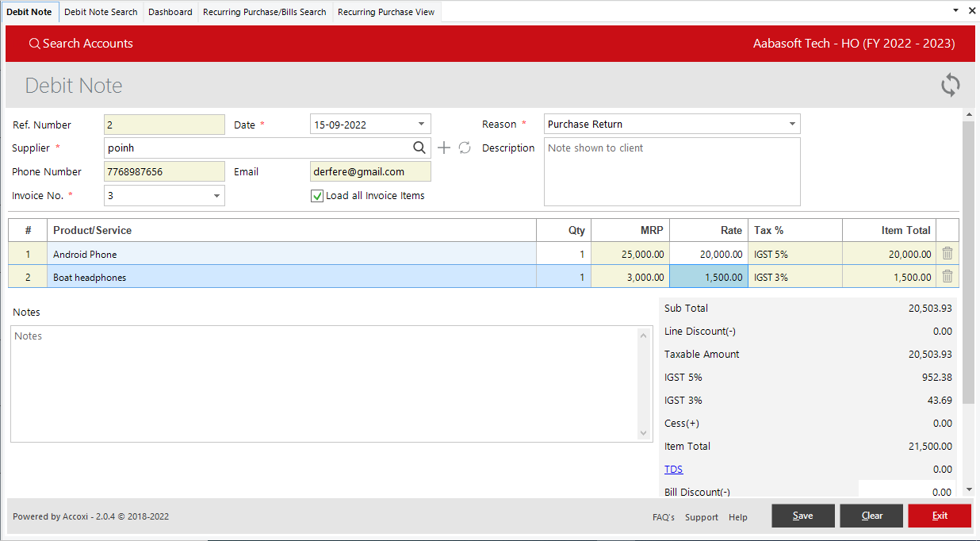
Task: Click the supplier refresh icon
Action: [465, 148]
